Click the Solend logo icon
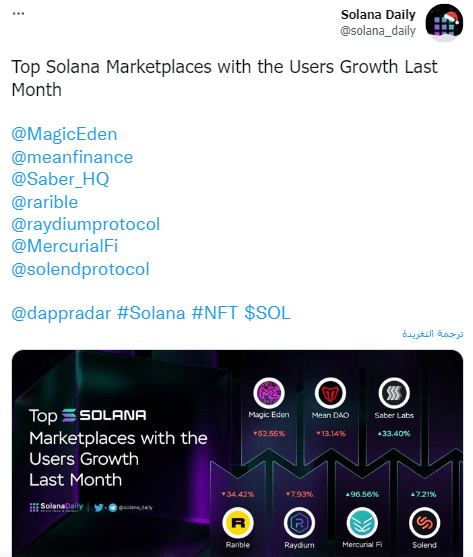This screenshot has width=473, height=557. click(424, 523)
